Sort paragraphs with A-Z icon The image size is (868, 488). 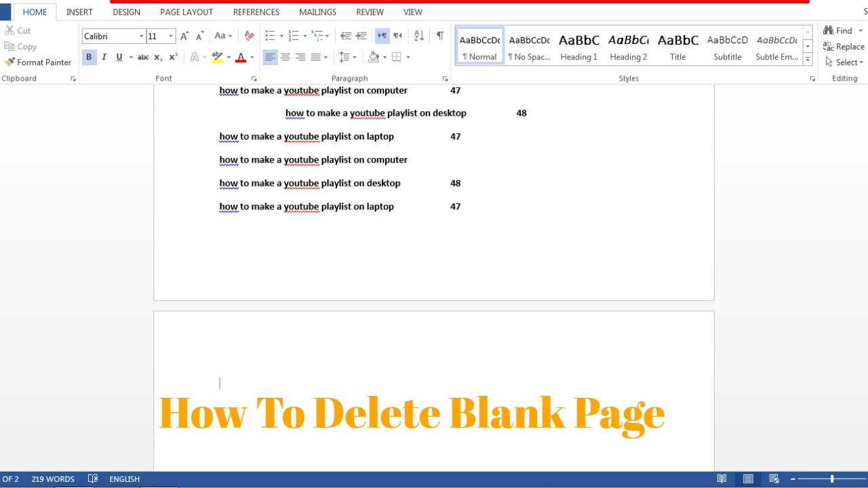pos(419,36)
